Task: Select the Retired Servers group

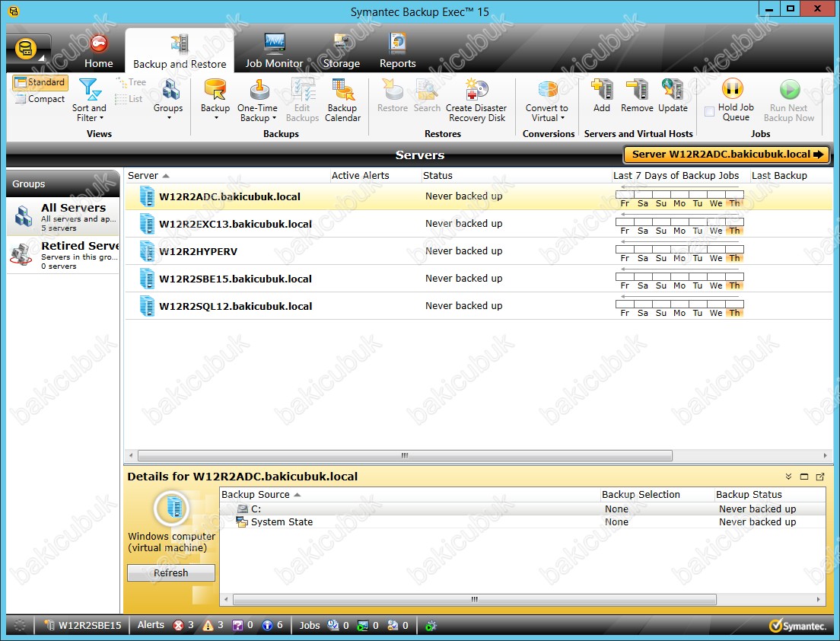Action: 63,254
